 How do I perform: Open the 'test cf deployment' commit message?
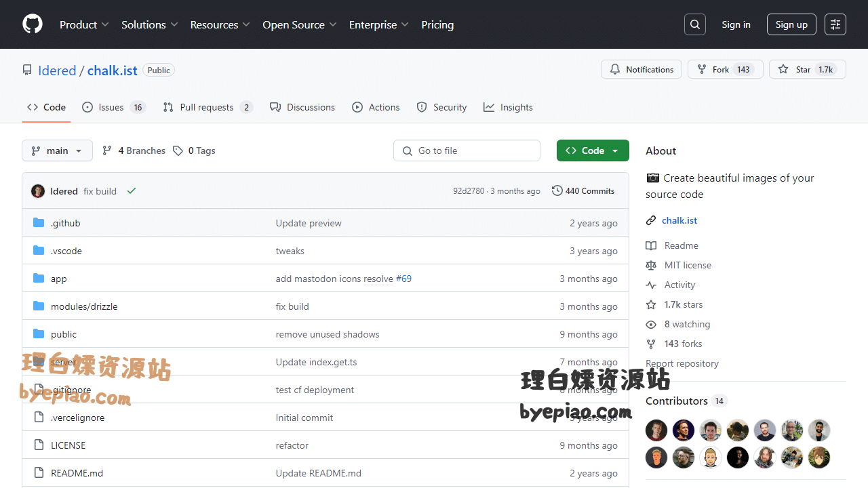(x=315, y=390)
